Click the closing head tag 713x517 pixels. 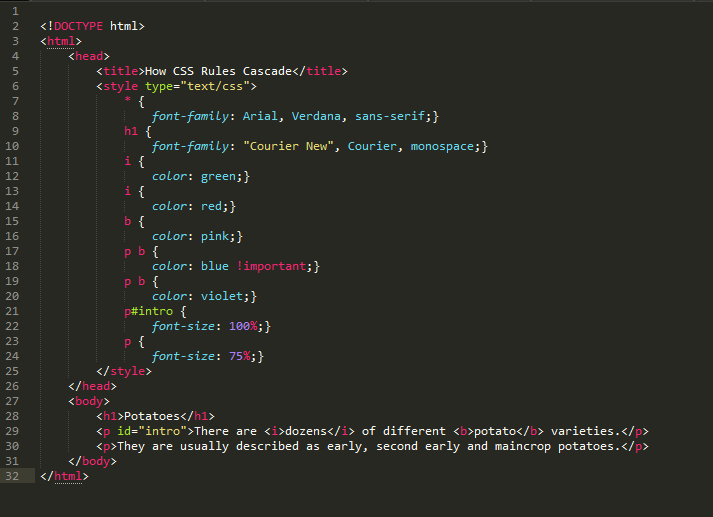point(92,386)
